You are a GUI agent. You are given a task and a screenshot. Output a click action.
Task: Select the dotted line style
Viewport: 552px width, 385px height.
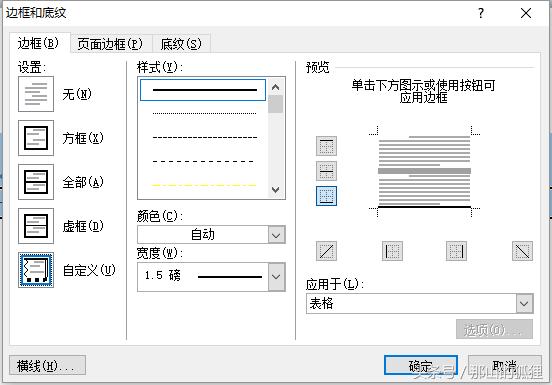coord(204,113)
